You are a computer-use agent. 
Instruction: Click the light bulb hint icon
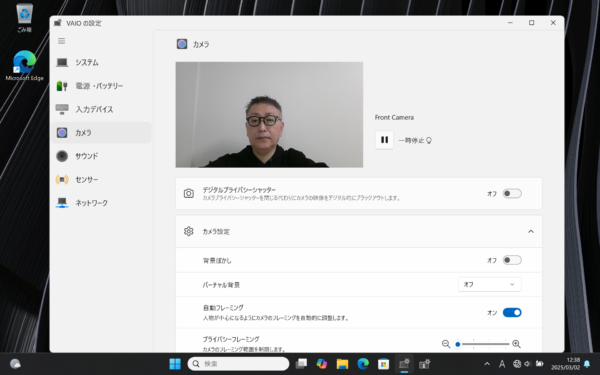point(429,140)
